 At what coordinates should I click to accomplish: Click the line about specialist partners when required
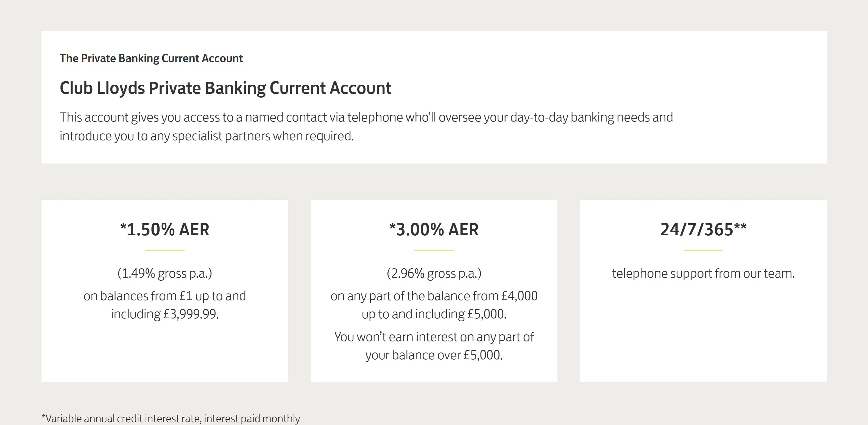(206, 136)
